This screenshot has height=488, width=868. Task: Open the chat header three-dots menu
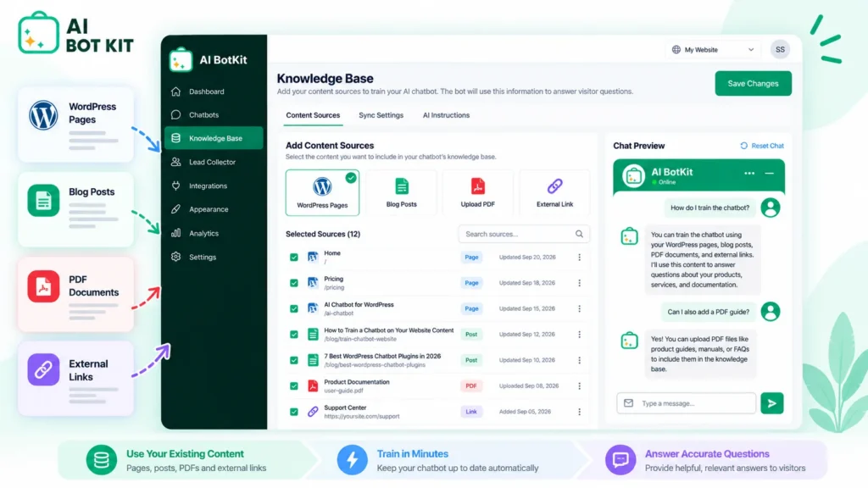(x=749, y=173)
